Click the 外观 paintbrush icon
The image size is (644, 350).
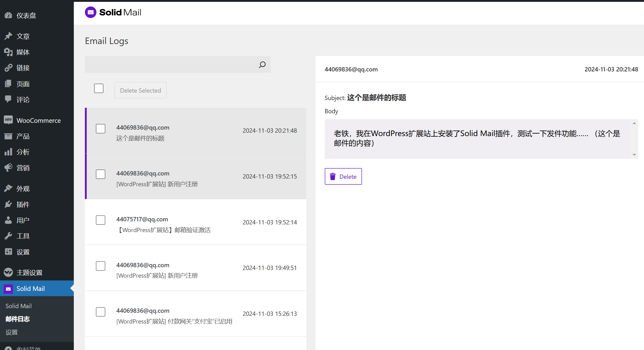pos(8,188)
